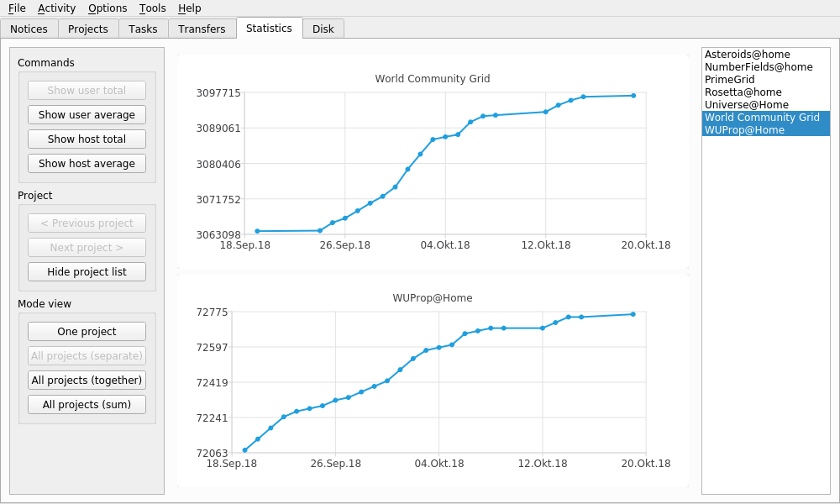Open the Options menu
This screenshot has width=840, height=504.
[108, 8]
